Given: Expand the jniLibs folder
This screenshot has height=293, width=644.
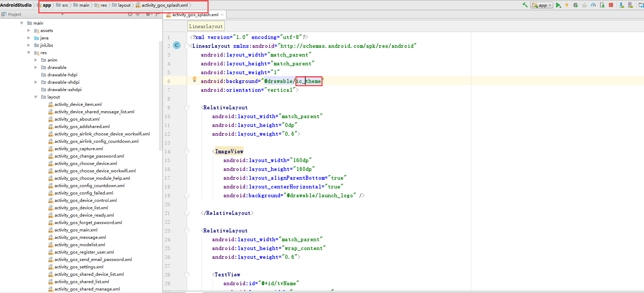Looking at the screenshot, I should tap(29, 45).
